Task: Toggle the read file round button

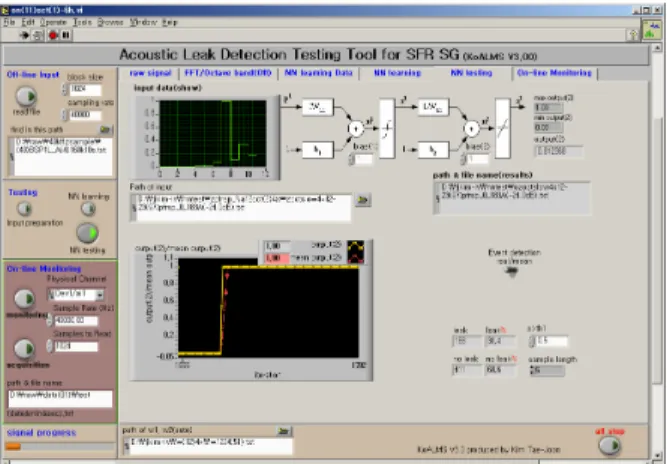Action: click(x=26, y=97)
